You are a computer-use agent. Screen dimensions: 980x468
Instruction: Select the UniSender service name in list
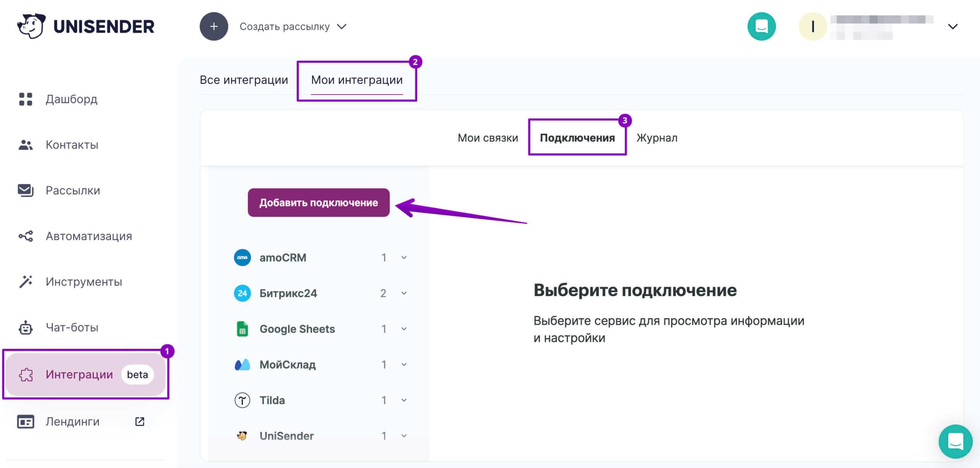(287, 436)
